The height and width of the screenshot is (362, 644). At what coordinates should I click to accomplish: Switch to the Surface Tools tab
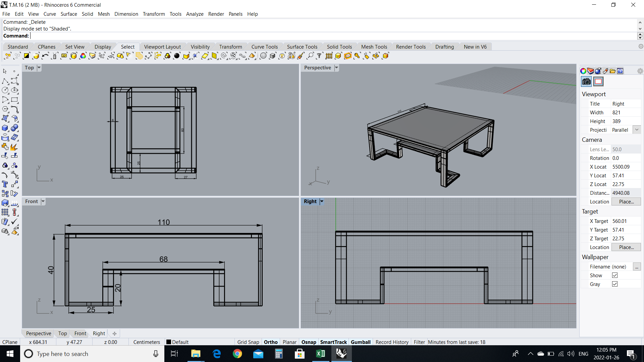(302, 47)
